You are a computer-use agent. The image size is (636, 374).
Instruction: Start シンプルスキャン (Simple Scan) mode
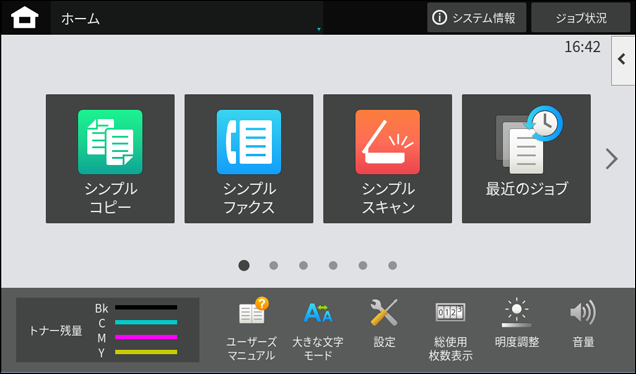[x=387, y=159]
